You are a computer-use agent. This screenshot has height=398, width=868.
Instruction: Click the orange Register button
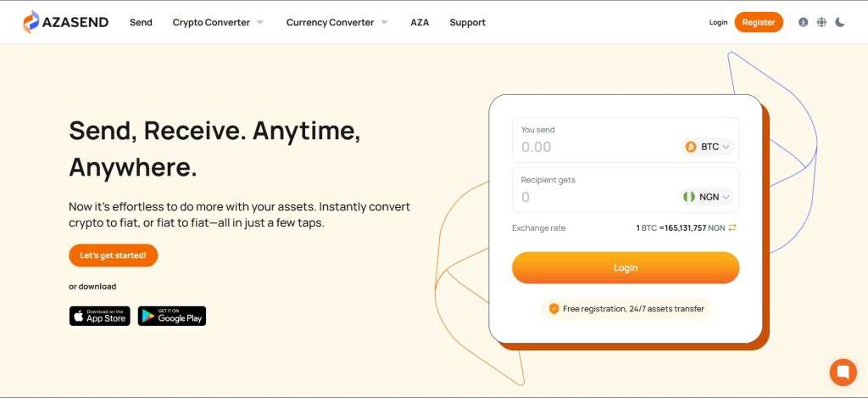tap(759, 22)
